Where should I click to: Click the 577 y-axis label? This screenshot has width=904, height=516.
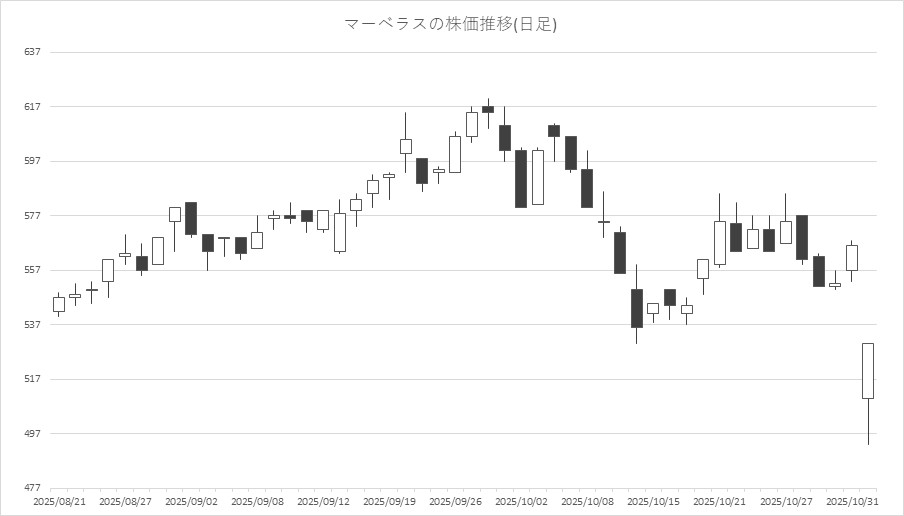pos(31,216)
